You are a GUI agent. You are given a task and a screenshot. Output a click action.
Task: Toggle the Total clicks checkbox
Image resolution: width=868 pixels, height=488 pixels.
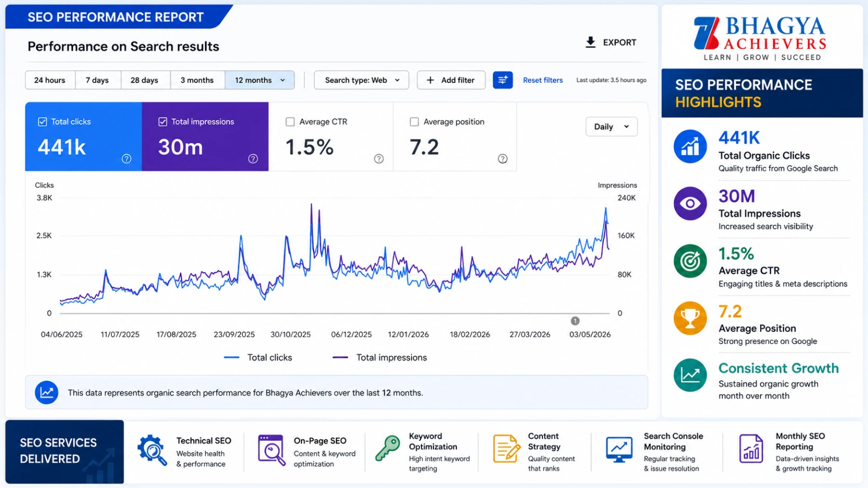coord(42,122)
